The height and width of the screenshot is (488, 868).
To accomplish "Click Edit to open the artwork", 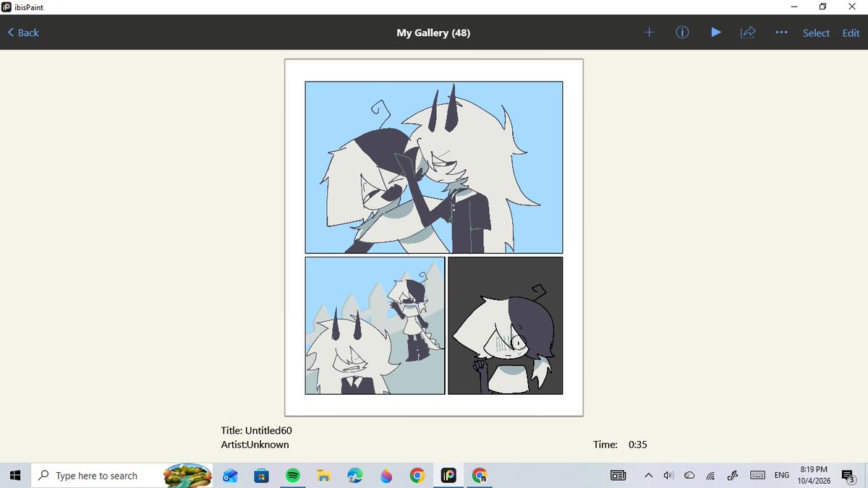I will pyautogui.click(x=851, y=33).
